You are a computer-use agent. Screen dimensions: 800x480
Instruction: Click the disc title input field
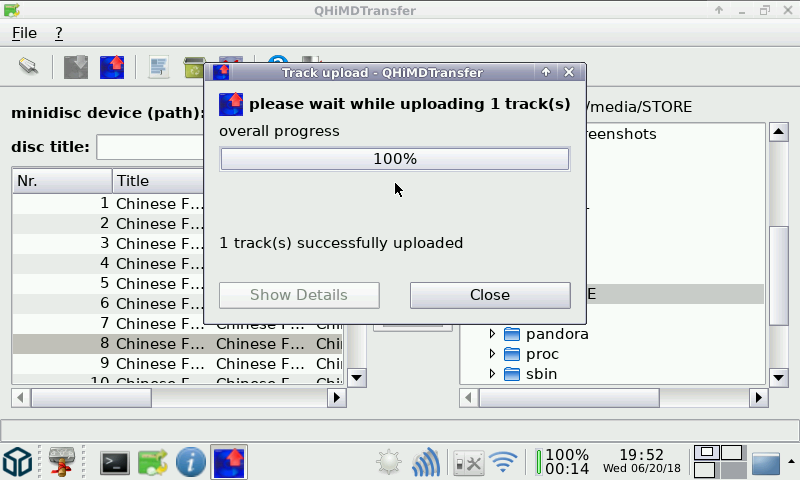[x=150, y=147]
